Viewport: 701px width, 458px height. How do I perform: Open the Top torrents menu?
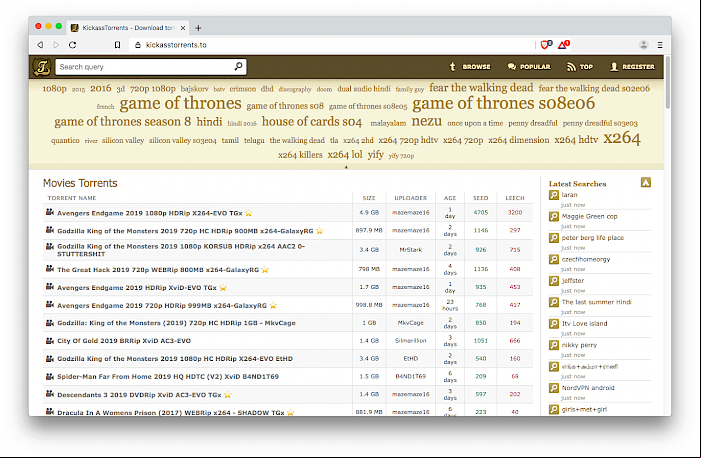[580, 67]
